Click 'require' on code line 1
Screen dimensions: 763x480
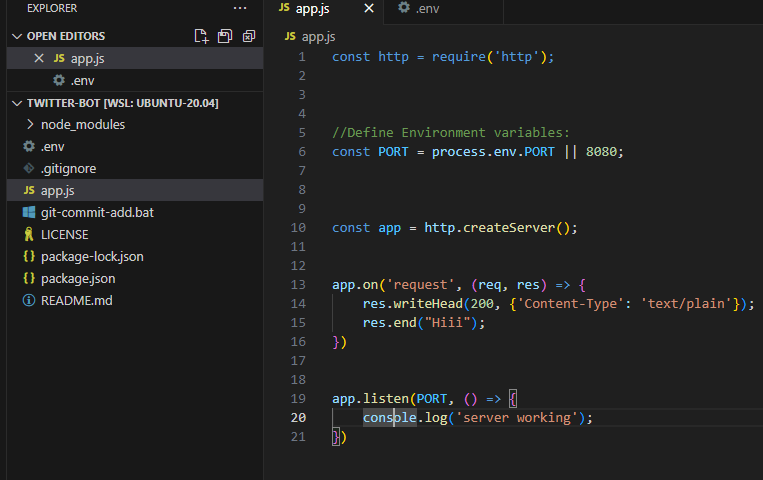(x=459, y=57)
